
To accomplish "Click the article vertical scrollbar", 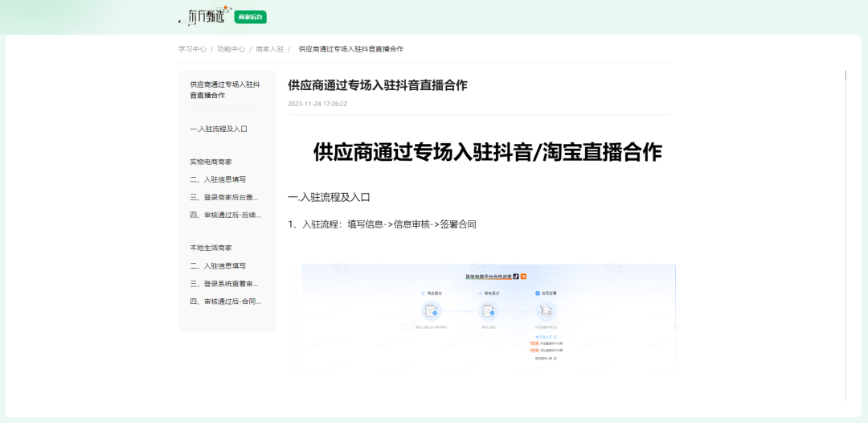I will click(845, 236).
